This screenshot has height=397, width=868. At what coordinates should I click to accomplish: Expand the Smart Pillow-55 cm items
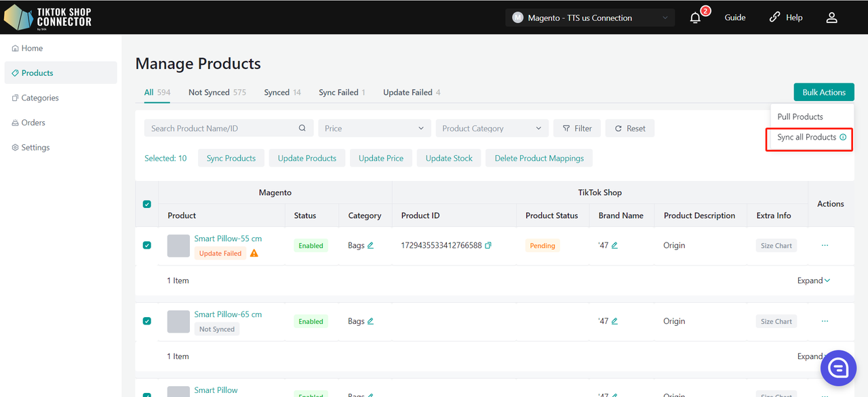point(814,280)
